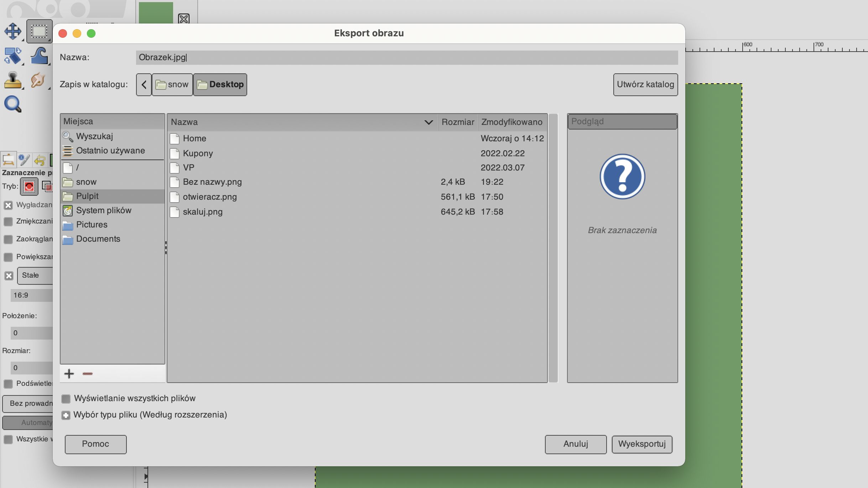Expand Wybór typu pliku section
Image resolution: width=868 pixels, height=488 pixels.
66,415
